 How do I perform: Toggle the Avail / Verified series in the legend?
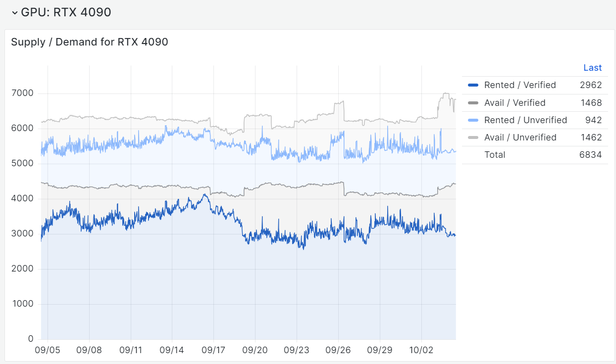(x=515, y=103)
